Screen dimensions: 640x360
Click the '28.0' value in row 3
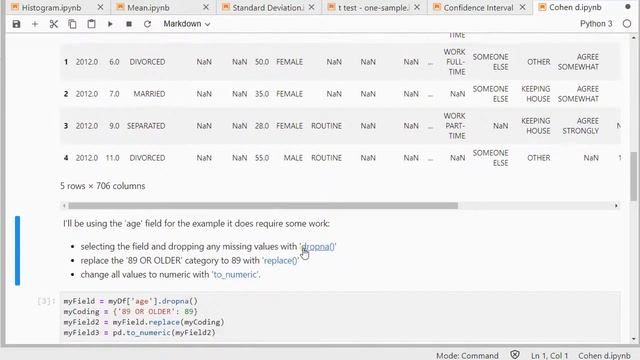coord(262,126)
